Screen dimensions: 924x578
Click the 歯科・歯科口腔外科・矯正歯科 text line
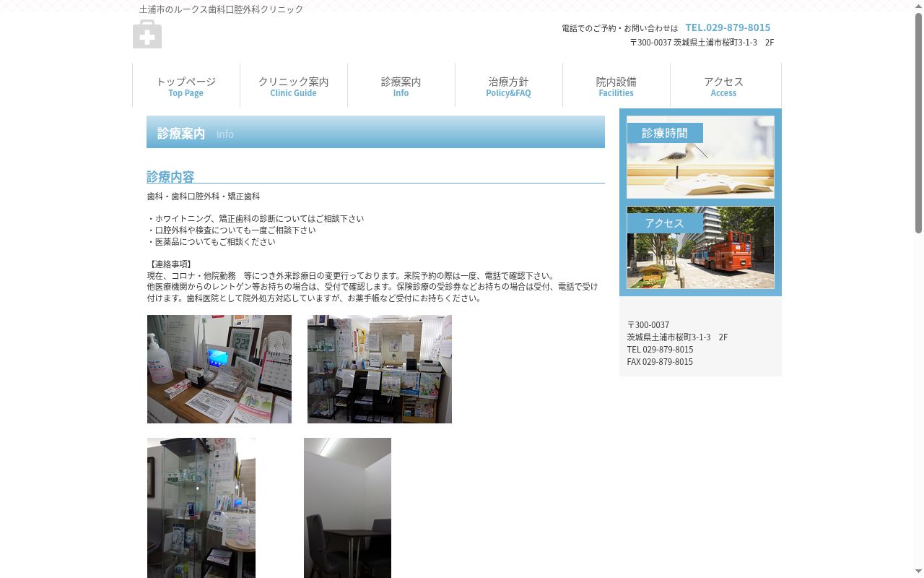[204, 197]
